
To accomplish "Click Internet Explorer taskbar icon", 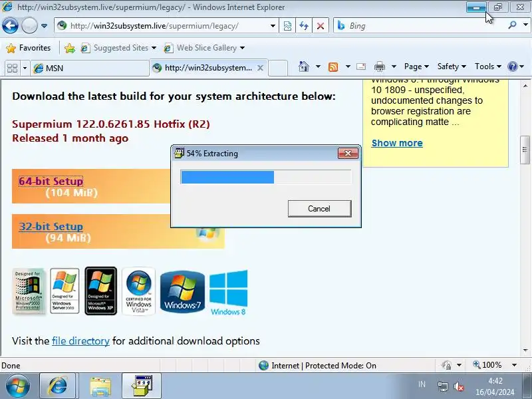I will (58, 386).
